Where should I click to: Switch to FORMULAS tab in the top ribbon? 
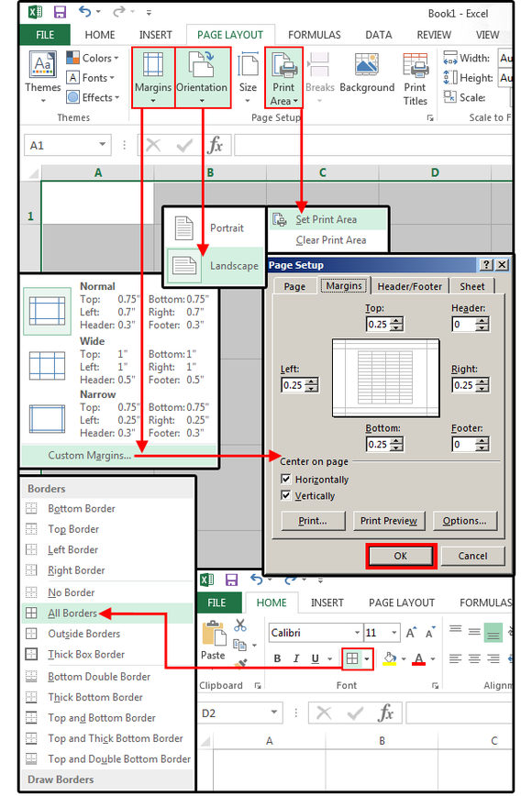point(315,35)
